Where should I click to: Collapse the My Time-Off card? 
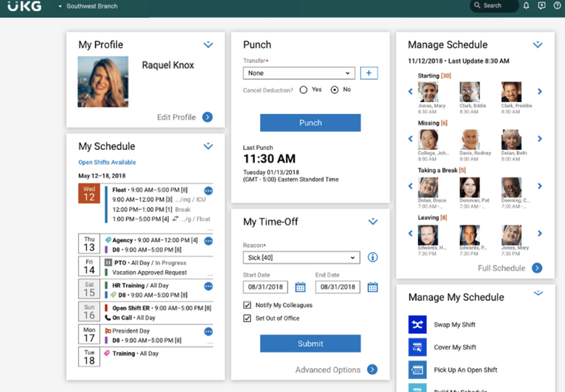pyautogui.click(x=372, y=221)
